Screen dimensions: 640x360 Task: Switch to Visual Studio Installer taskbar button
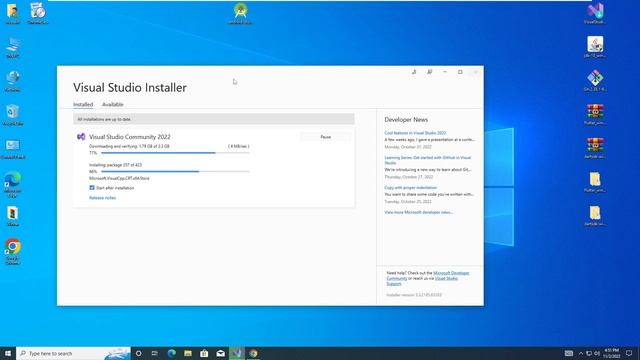coord(237,353)
